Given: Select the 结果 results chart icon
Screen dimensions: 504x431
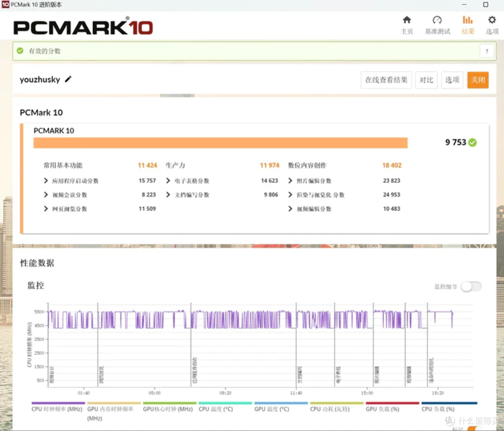Looking at the screenshot, I should click(x=467, y=20).
